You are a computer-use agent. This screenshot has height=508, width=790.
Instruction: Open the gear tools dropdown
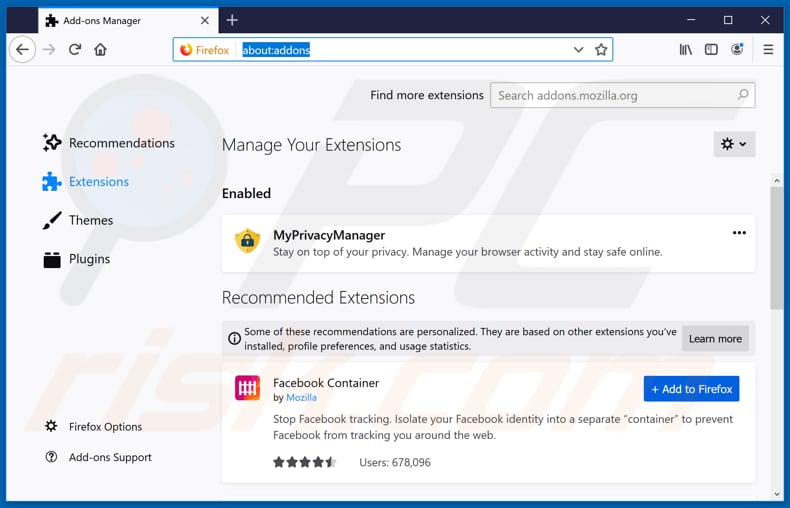click(x=734, y=144)
